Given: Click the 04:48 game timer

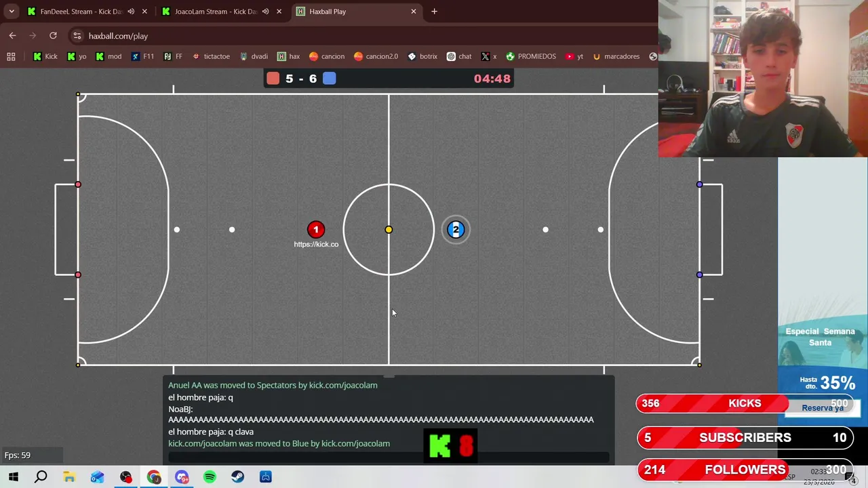Looking at the screenshot, I should (x=492, y=79).
